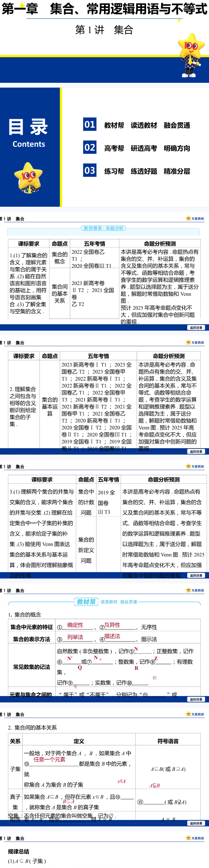The height and width of the screenshot is (868, 209).
Task: Click the 天星教育 logo above the 教材帮 banner
Action: click(195, 590)
